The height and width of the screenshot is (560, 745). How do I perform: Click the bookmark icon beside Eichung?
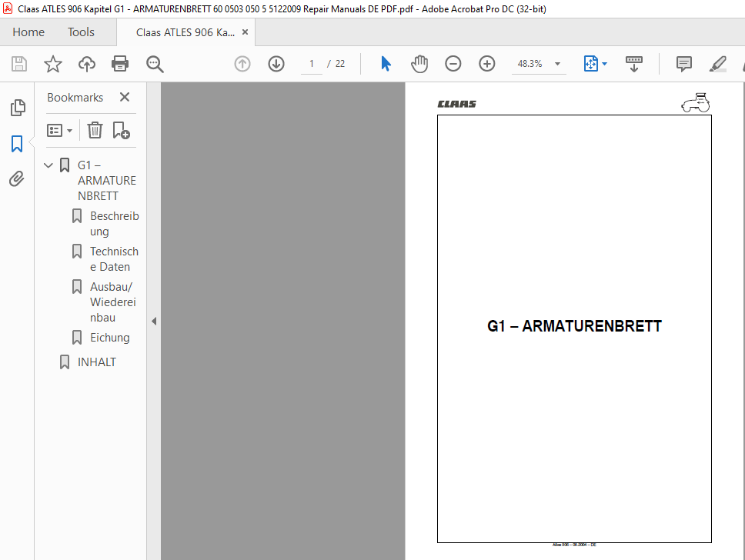(76, 338)
